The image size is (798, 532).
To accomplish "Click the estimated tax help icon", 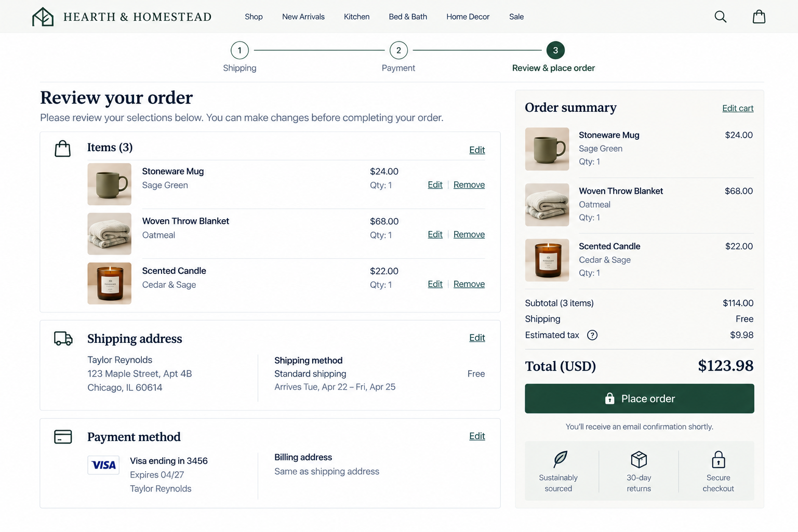I will 592,335.
